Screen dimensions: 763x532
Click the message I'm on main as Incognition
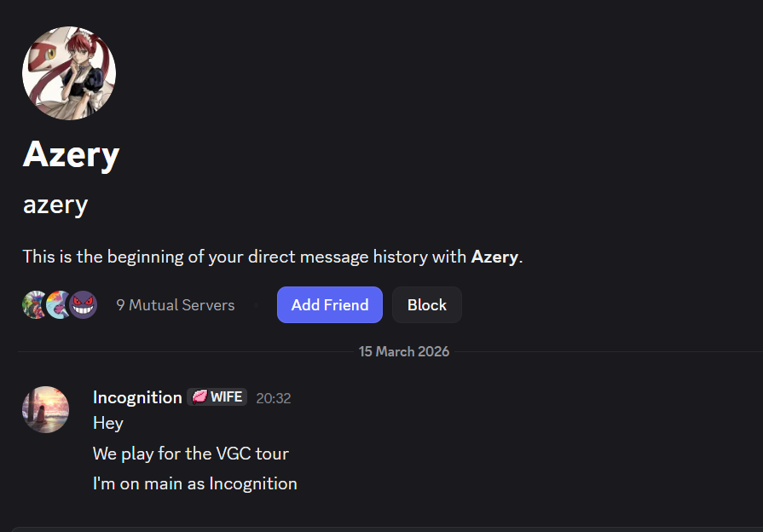coord(194,483)
